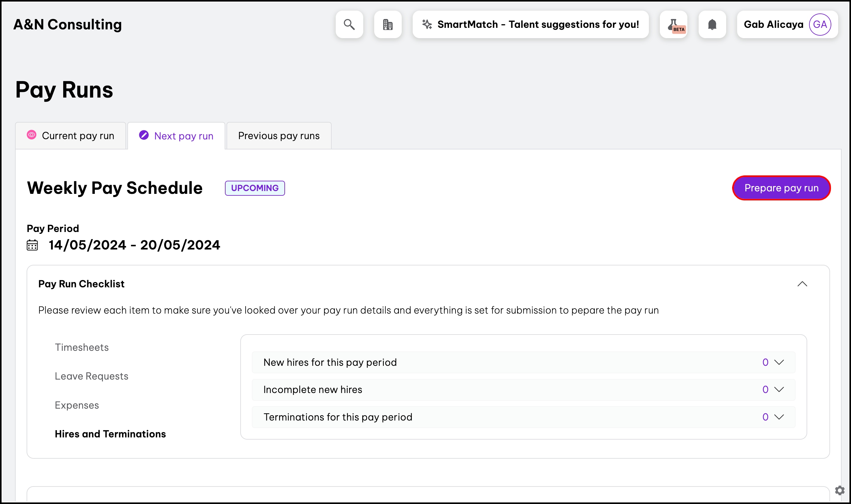Select Timesheets in the checklist
The width and height of the screenshot is (851, 504).
[82, 347]
